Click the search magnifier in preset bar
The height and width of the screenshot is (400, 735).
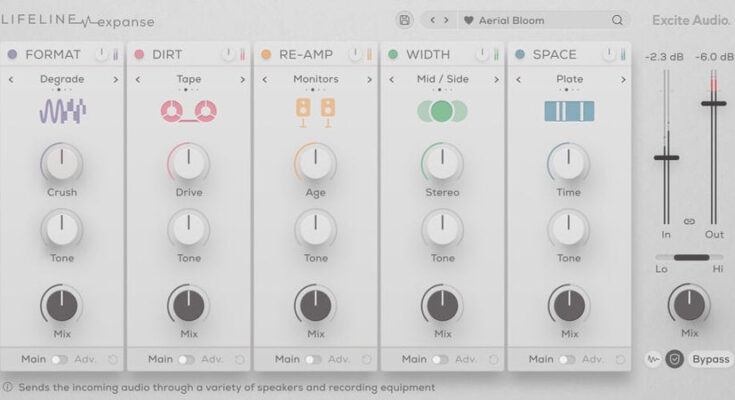pyautogui.click(x=617, y=20)
